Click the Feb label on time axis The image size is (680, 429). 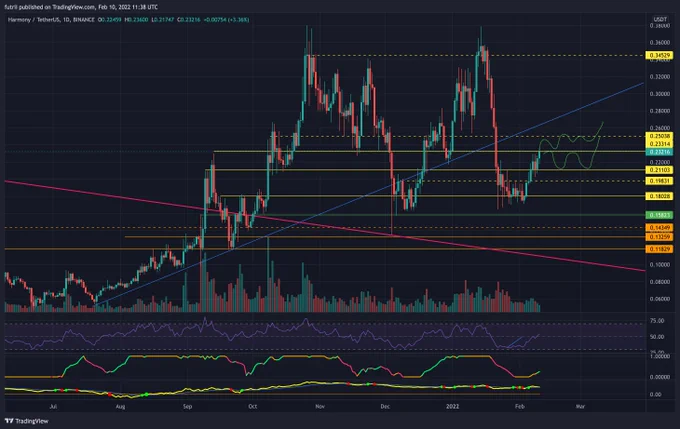tap(520, 406)
